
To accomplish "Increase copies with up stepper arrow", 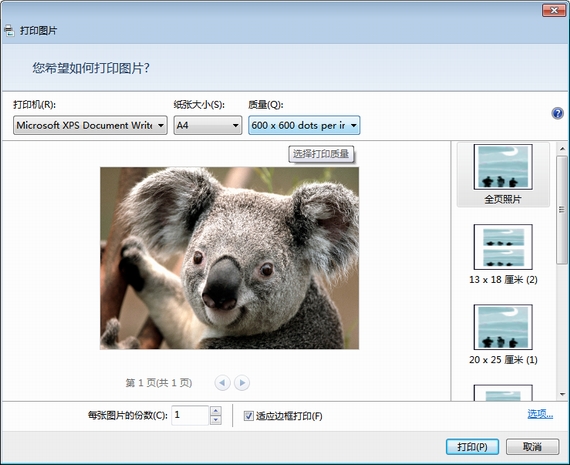I will [x=216, y=410].
